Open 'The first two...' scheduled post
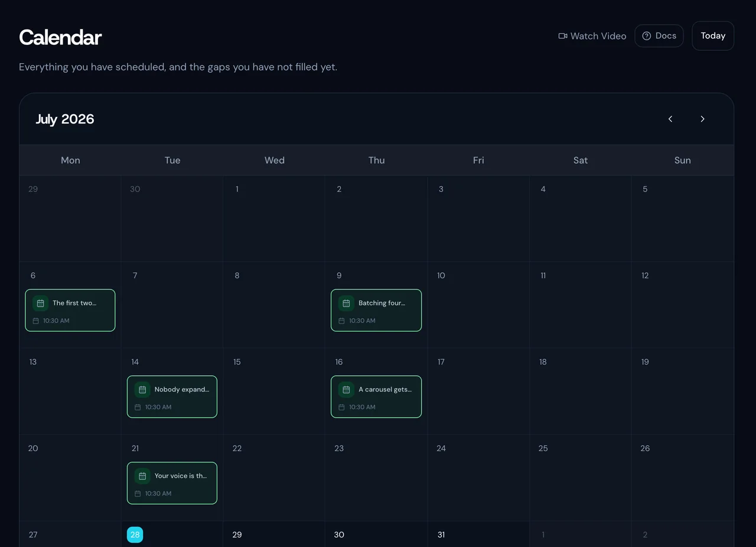 [x=70, y=310]
